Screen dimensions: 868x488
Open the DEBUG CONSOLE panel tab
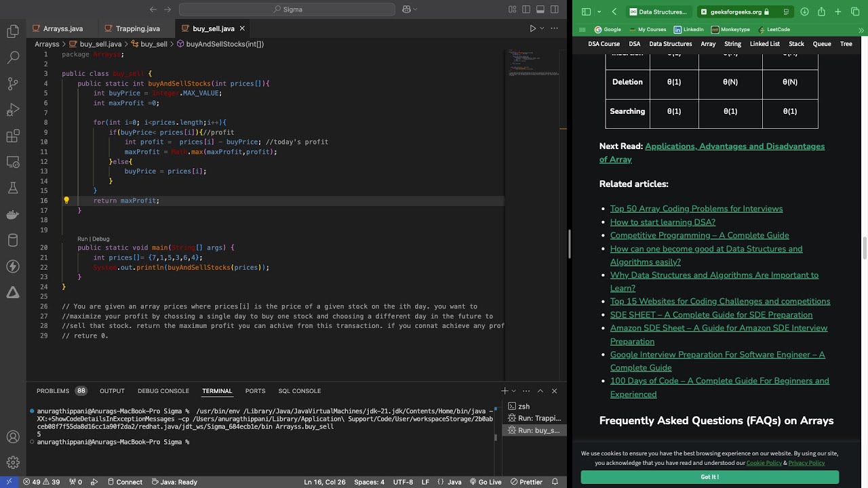tap(163, 391)
